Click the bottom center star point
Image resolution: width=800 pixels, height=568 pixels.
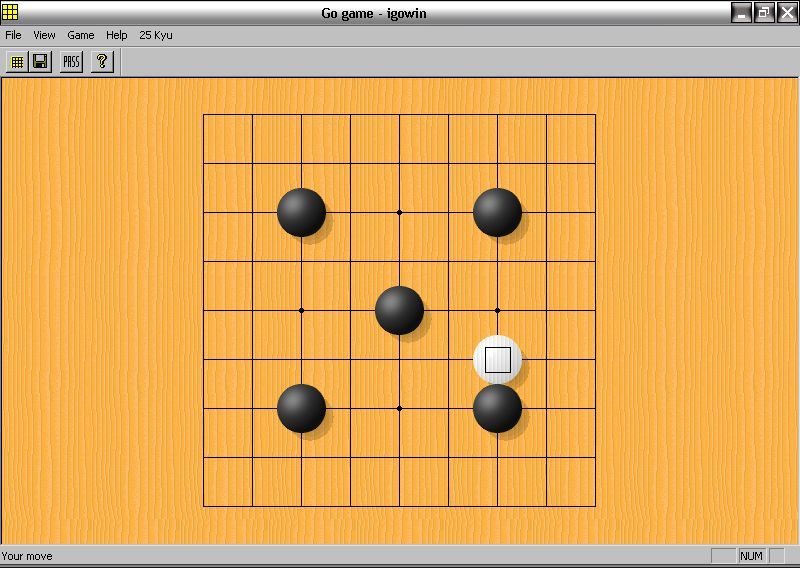(399, 408)
